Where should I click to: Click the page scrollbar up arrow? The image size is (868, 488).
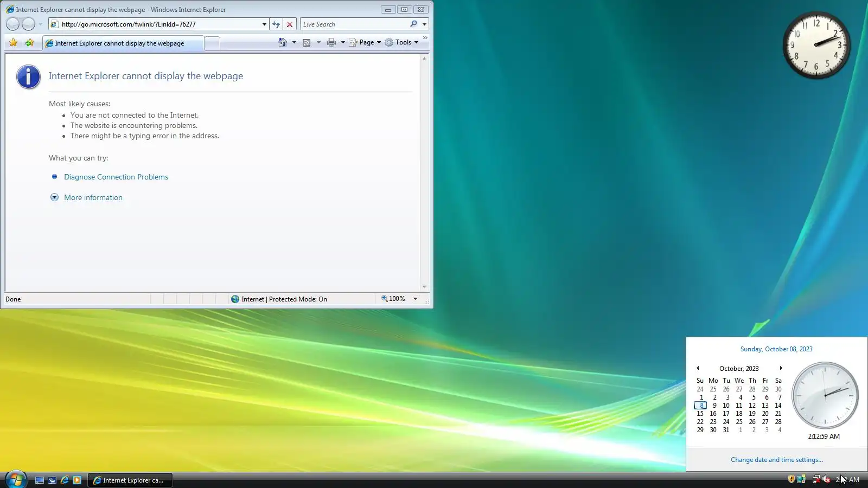424,59
